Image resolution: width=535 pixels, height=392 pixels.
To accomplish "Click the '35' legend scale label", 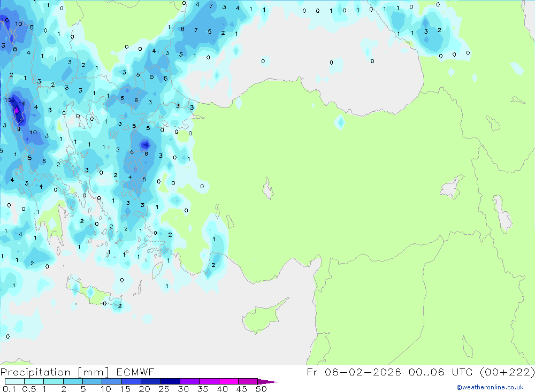I will [x=203, y=389].
